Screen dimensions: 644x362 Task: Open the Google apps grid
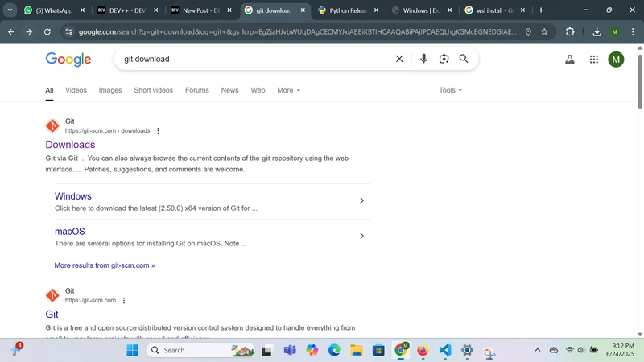coord(594,60)
